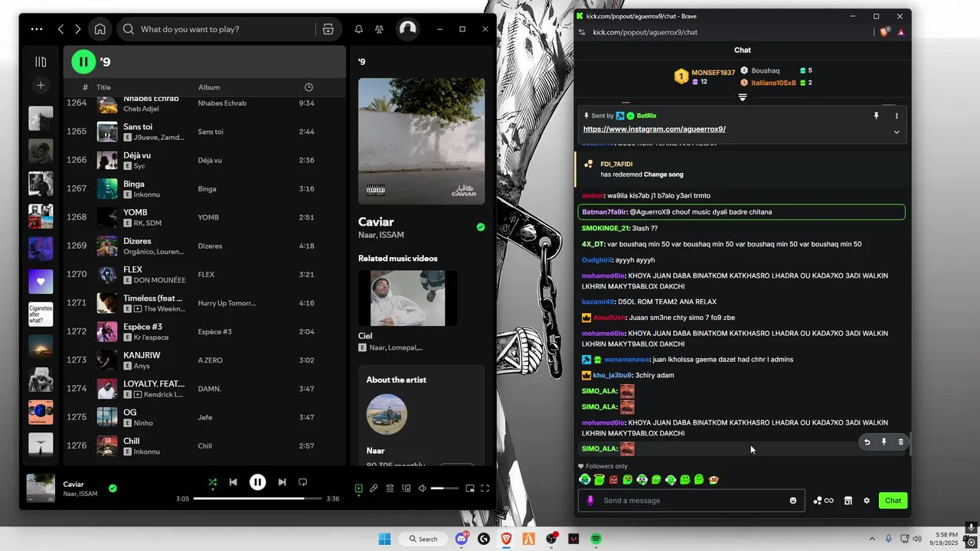
Task: Select track YOMB
Action: click(x=204, y=217)
